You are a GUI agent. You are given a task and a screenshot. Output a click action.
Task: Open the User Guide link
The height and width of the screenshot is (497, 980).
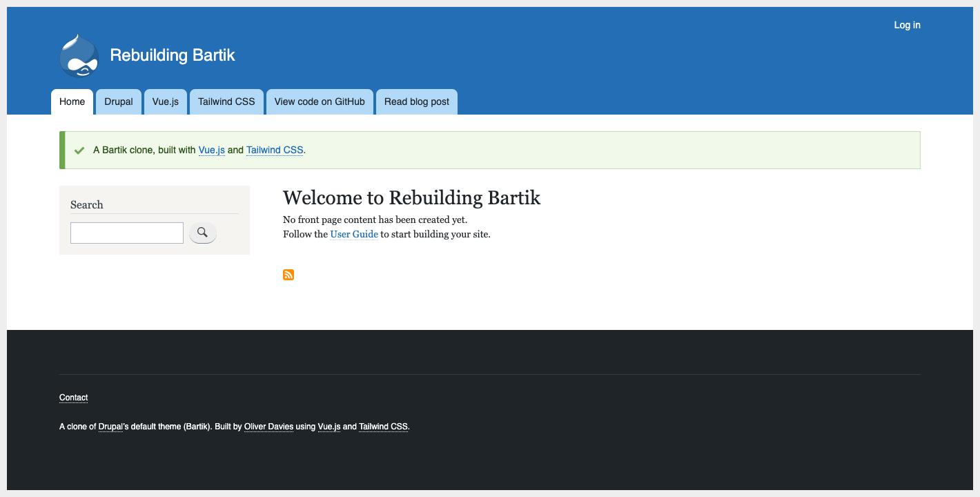pos(354,234)
